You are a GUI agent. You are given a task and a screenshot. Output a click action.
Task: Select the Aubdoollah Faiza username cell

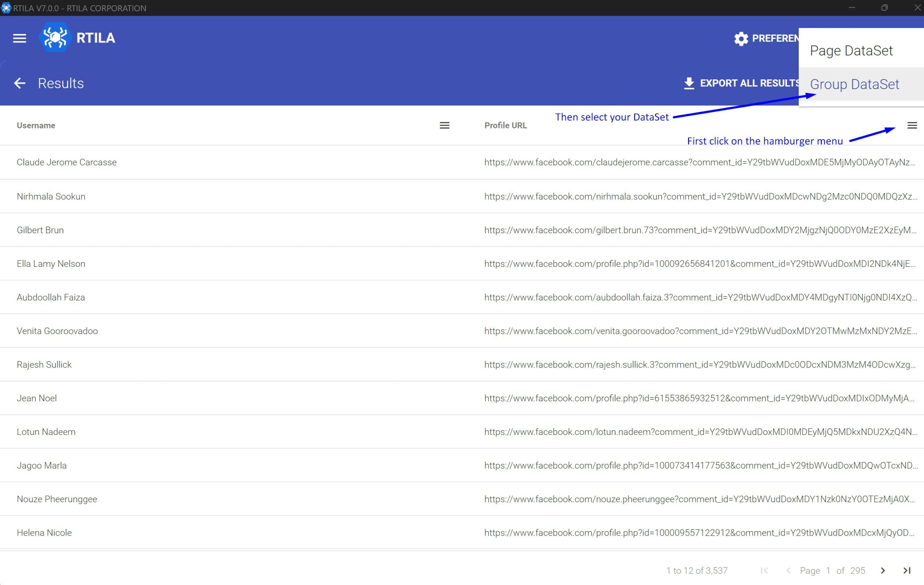point(51,297)
